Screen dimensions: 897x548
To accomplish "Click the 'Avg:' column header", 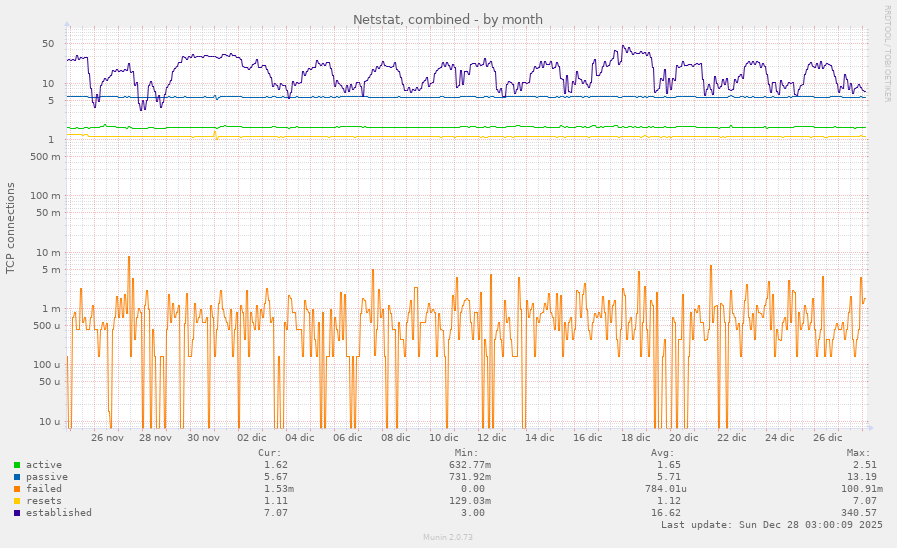I will (x=662, y=453).
